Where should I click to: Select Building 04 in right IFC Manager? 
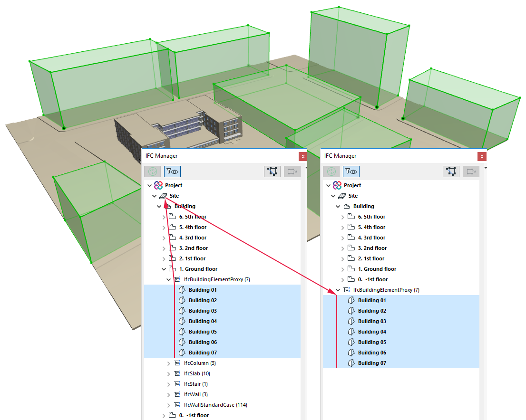pyautogui.click(x=401, y=332)
